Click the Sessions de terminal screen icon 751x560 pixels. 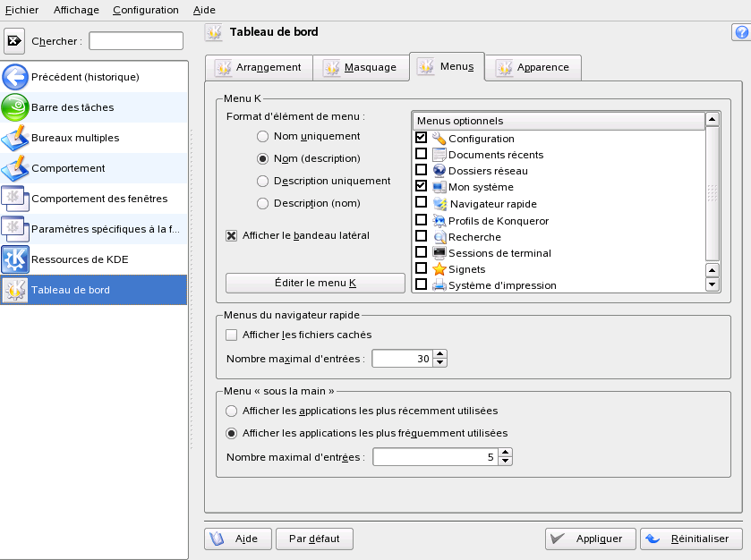(x=439, y=253)
